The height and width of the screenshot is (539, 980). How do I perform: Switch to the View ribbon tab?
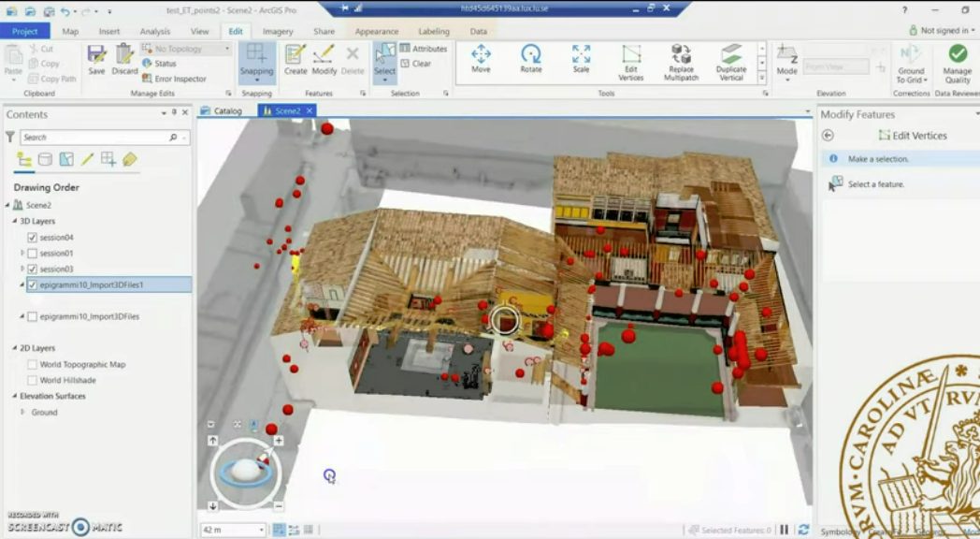click(199, 31)
